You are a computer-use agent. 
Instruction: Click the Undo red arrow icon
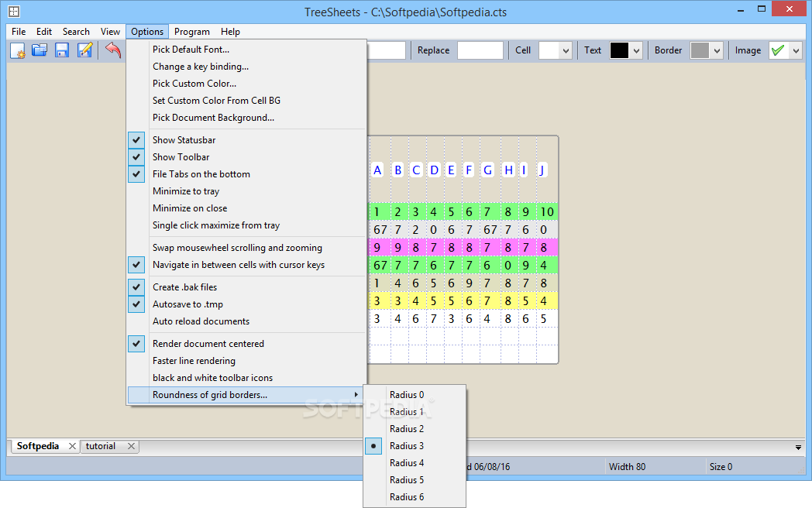pyautogui.click(x=113, y=50)
